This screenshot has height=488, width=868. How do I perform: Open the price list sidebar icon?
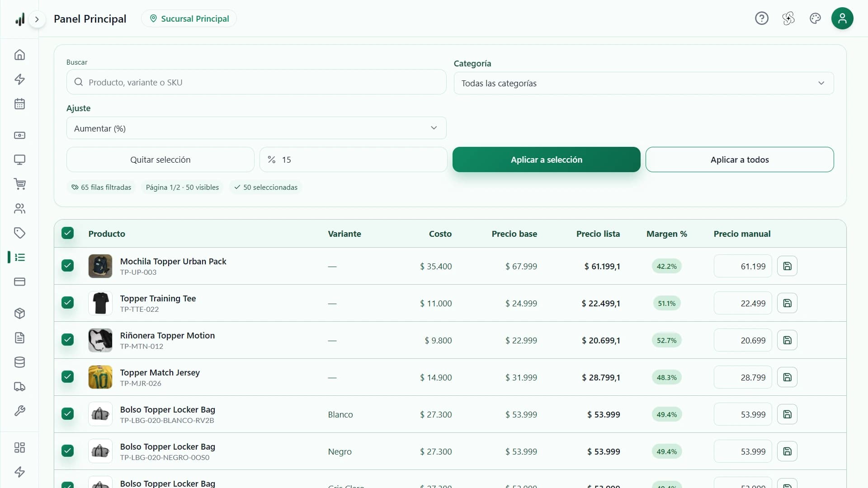[19, 257]
